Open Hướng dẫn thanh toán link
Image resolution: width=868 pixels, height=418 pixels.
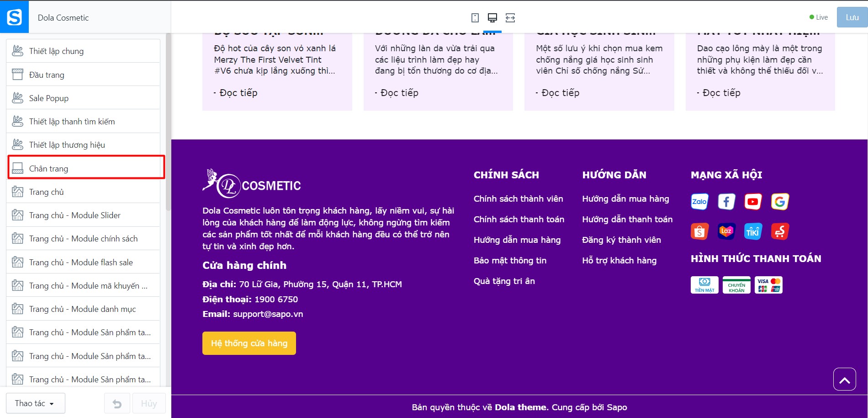(x=627, y=219)
